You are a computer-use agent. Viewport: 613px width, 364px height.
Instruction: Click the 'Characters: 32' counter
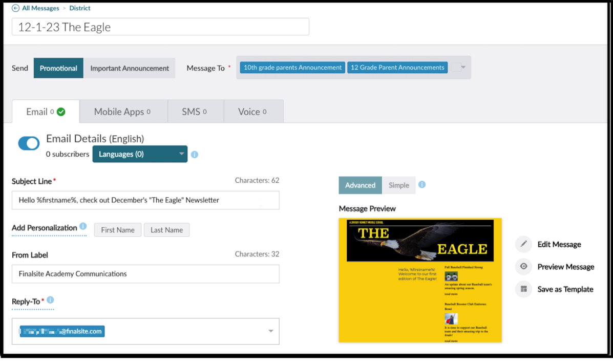point(257,254)
